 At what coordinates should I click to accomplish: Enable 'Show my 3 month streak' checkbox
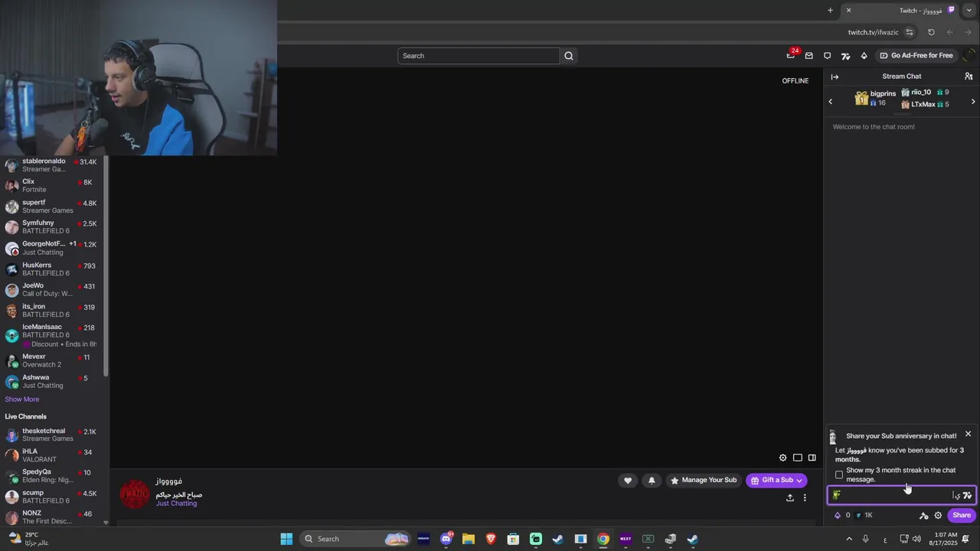point(839,474)
